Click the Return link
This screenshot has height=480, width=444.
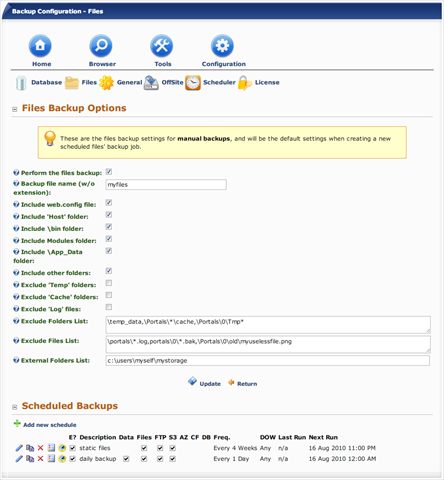pos(247,384)
